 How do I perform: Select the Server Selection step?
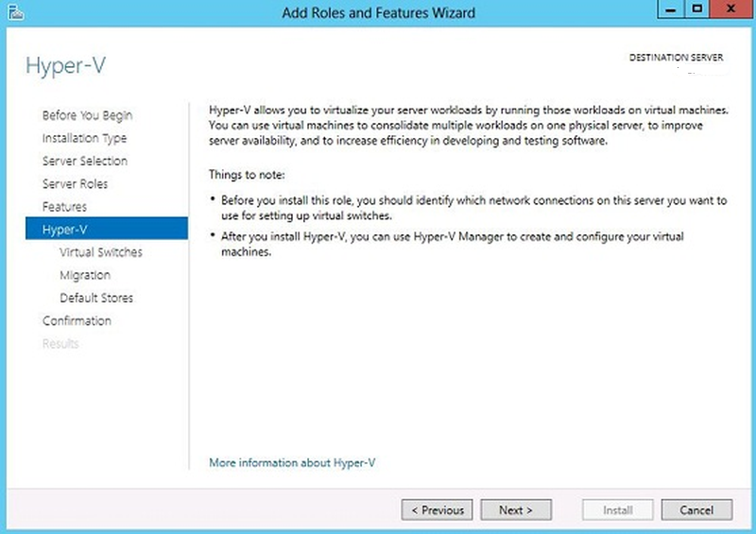tap(85, 161)
